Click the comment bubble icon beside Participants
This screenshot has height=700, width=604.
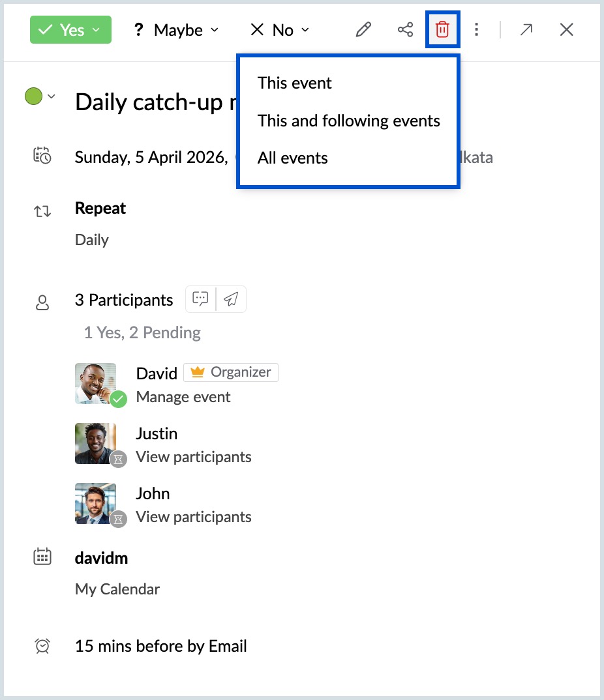(200, 299)
